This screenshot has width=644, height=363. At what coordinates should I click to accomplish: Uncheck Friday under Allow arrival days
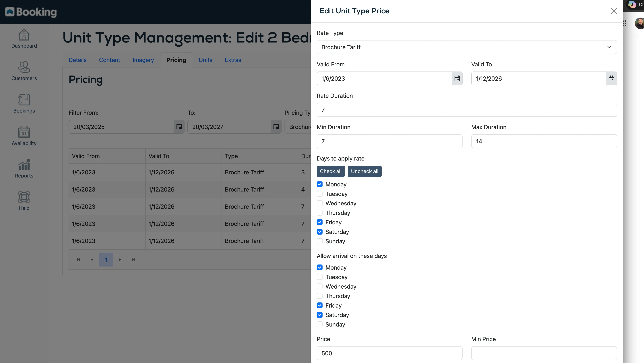pos(319,306)
